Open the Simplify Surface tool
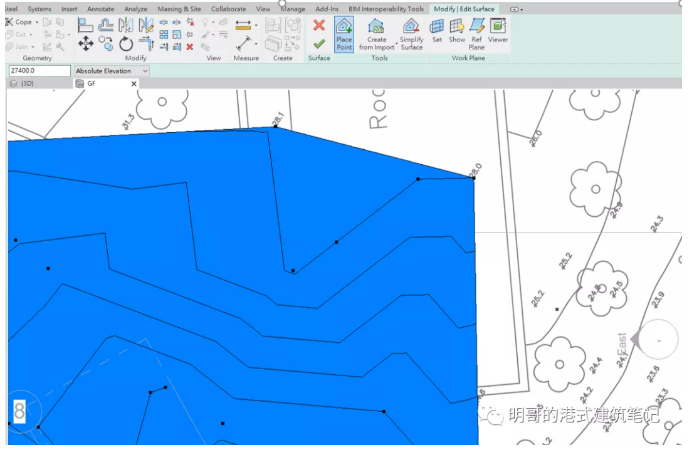This screenshot has width=690, height=452. tap(411, 34)
